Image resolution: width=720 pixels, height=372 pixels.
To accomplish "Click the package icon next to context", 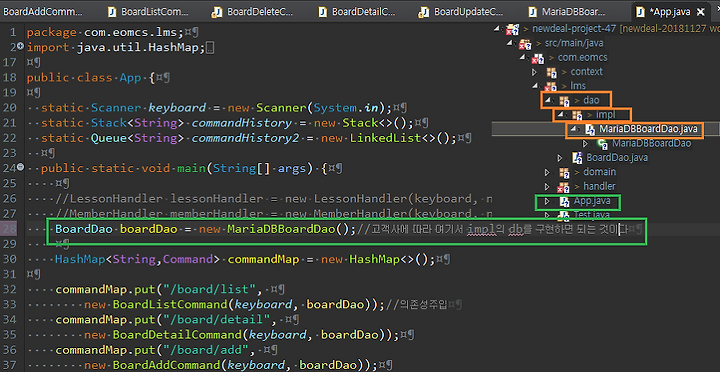I will pyautogui.click(x=551, y=73).
